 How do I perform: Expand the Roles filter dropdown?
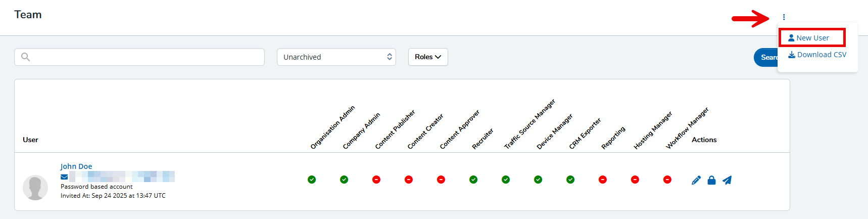click(x=428, y=57)
